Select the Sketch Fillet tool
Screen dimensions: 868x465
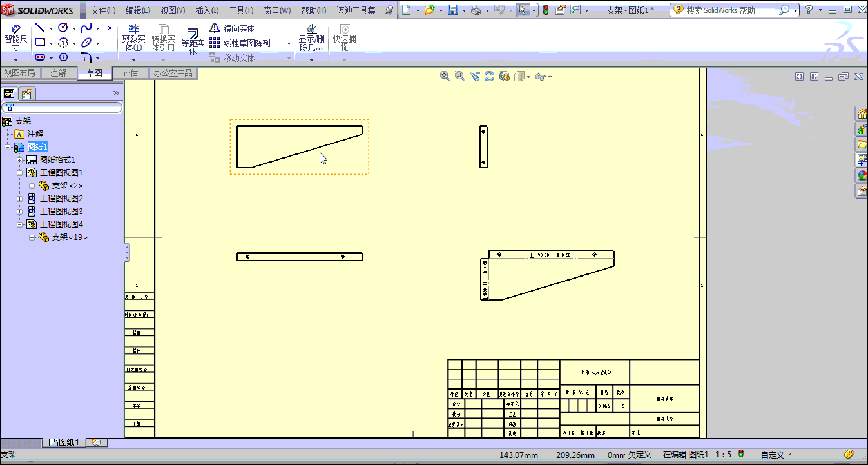pos(86,57)
